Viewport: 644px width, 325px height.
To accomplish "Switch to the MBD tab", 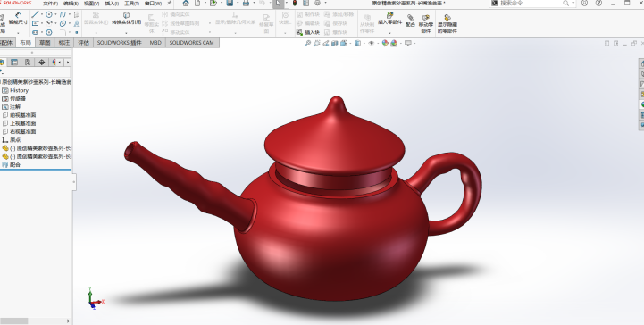I will pyautogui.click(x=155, y=43).
